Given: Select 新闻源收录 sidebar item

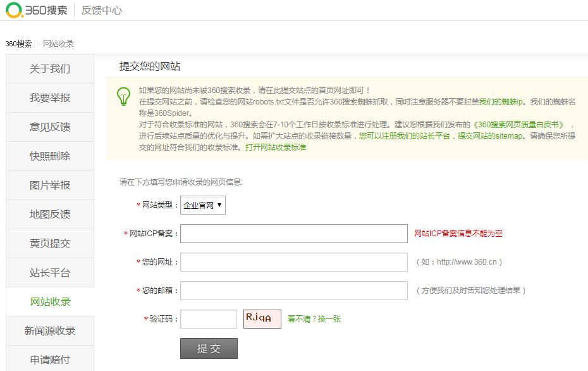Looking at the screenshot, I should pyautogui.click(x=50, y=331).
